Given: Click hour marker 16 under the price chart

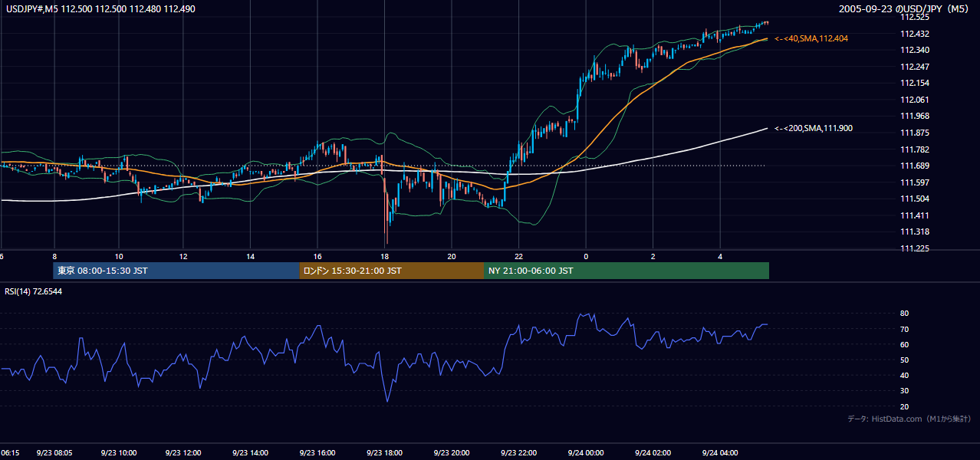Looking at the screenshot, I should 317,256.
